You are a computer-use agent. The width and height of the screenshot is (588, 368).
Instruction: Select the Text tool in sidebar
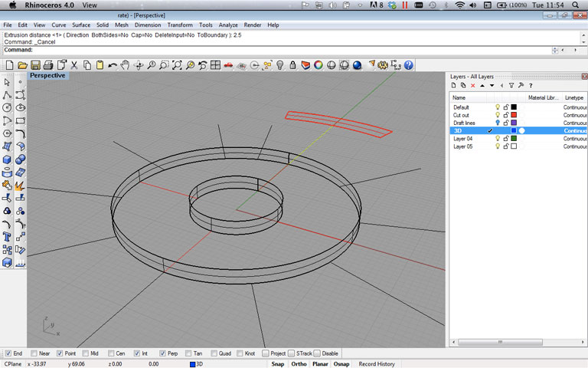tap(7, 237)
